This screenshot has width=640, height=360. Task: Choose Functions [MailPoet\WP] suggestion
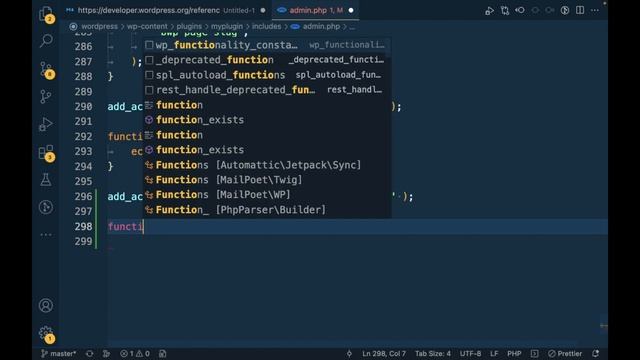(267, 195)
